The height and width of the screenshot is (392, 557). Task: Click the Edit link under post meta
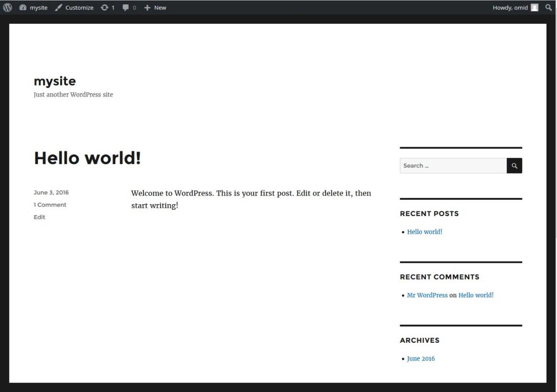point(39,217)
